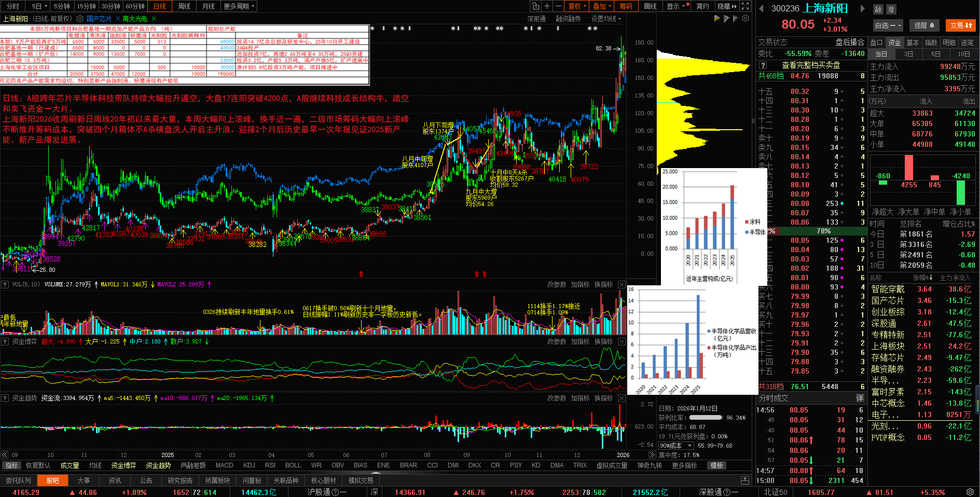Click 换指标 in the 资金趋势 panel

tap(603, 398)
